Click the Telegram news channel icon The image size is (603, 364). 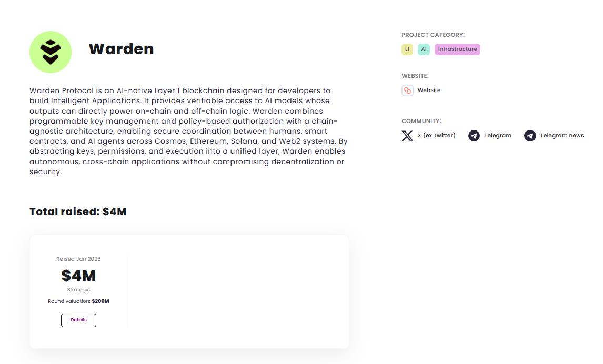point(530,135)
